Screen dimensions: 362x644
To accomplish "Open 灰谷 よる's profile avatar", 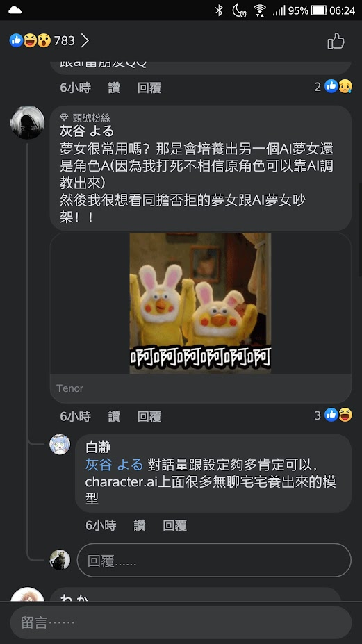I will click(27, 122).
